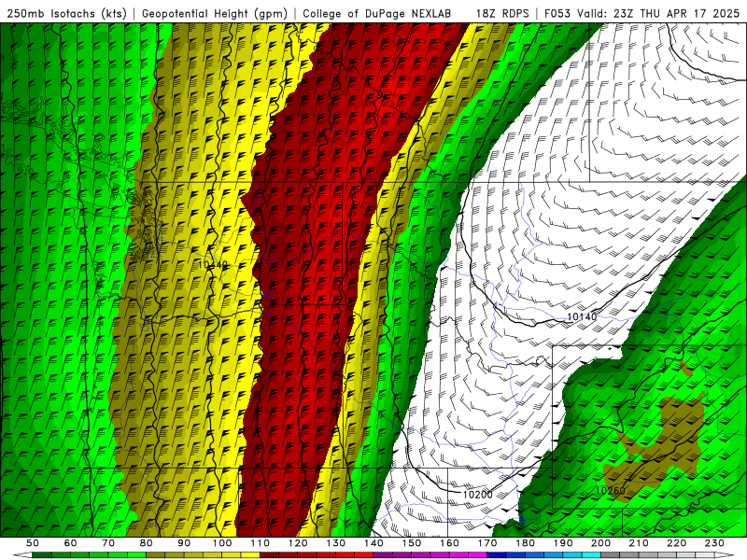The width and height of the screenshot is (747, 560).
Task: Click the 160 value on the color scale
Action: click(449, 543)
